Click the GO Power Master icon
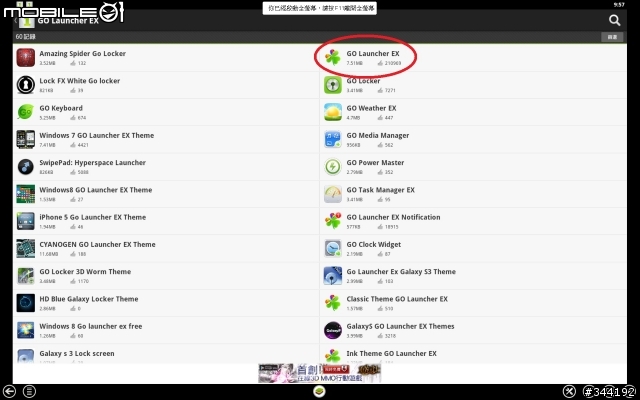This screenshot has height=400, width=640. point(333,167)
